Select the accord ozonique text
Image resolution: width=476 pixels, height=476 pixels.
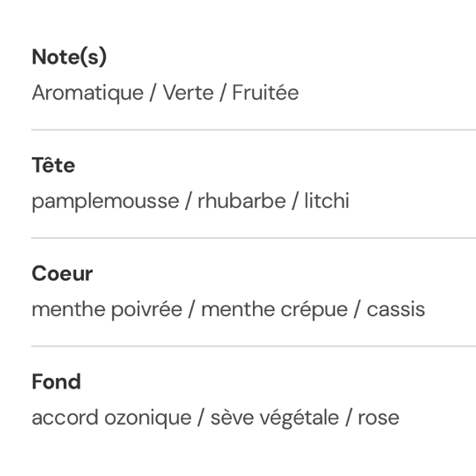pyautogui.click(x=111, y=418)
